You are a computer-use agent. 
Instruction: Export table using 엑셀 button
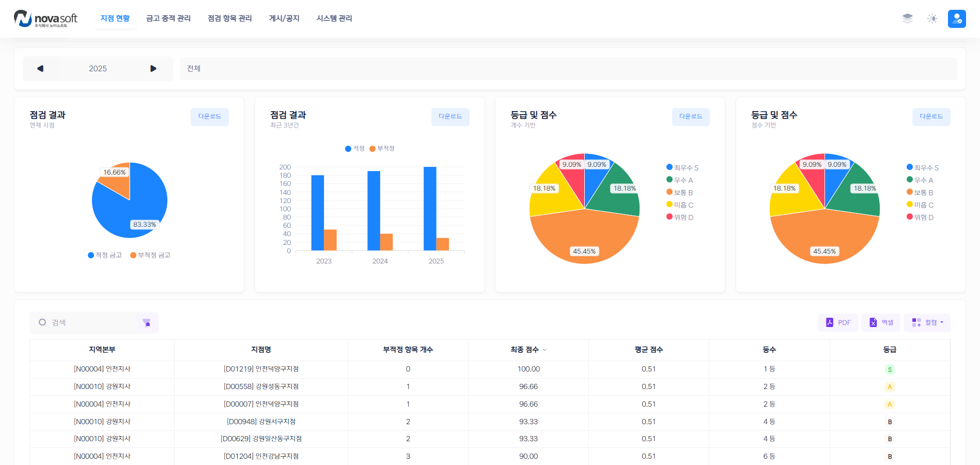click(881, 322)
